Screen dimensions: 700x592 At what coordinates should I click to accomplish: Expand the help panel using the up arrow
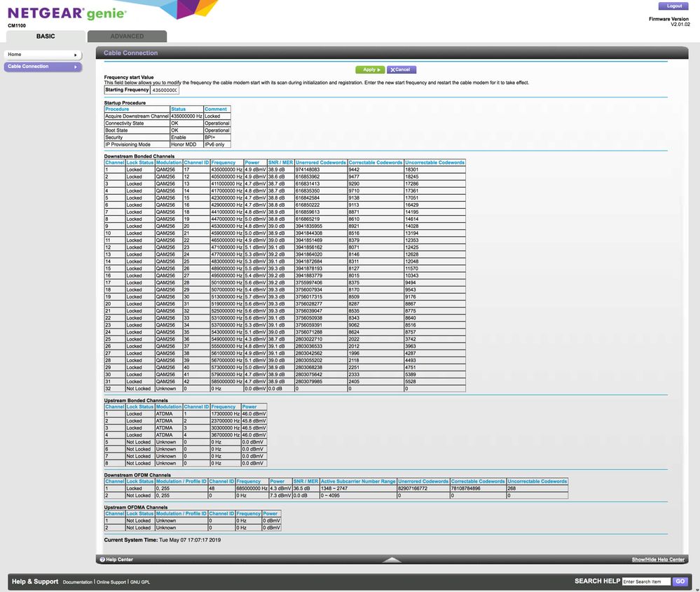[x=392, y=560]
